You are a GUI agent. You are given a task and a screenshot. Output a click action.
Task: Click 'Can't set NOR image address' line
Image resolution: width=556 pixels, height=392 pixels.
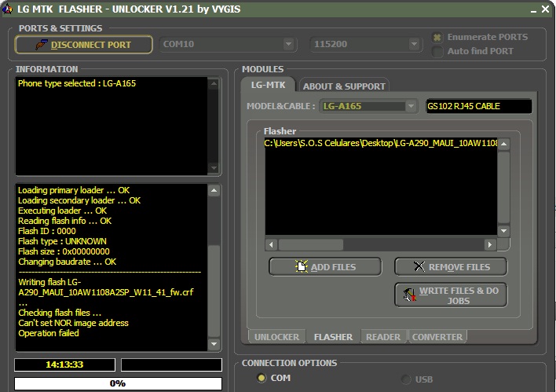point(73,323)
